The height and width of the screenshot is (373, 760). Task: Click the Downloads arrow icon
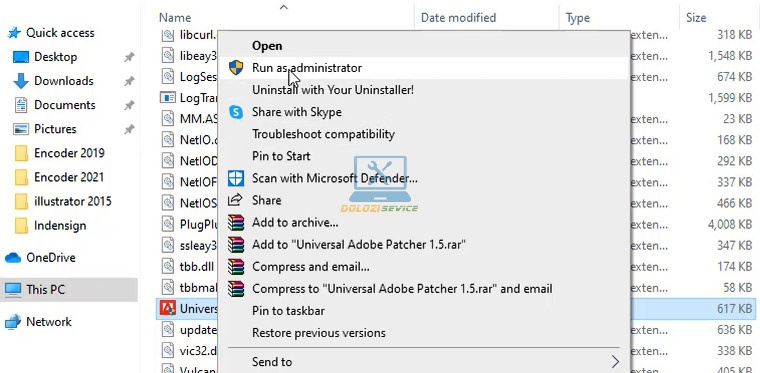[21, 81]
